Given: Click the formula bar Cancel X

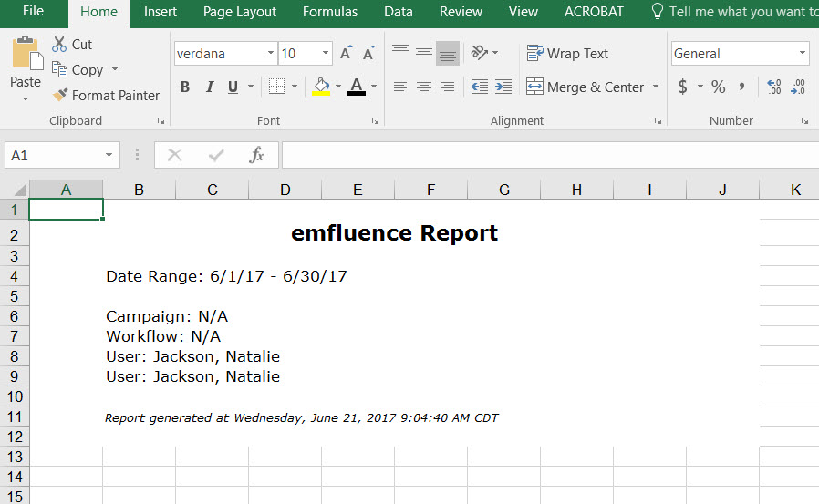Looking at the screenshot, I should tap(174, 155).
